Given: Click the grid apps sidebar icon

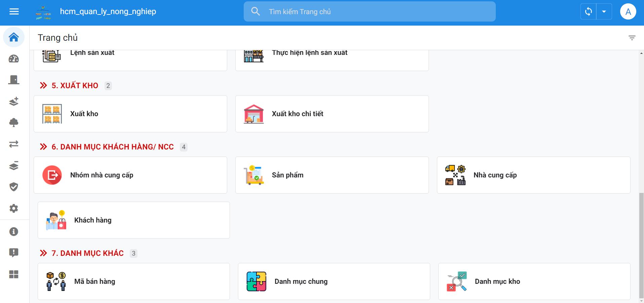Looking at the screenshot, I should click(x=14, y=274).
